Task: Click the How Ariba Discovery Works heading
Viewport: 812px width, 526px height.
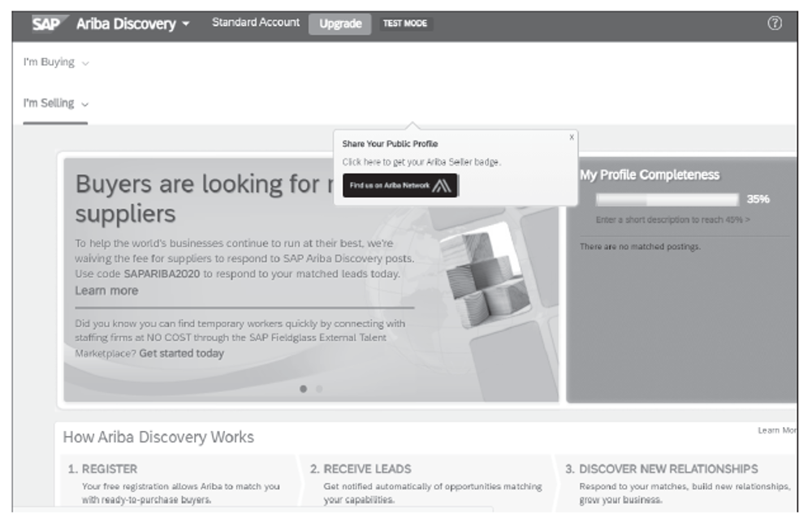Action: 158,437
